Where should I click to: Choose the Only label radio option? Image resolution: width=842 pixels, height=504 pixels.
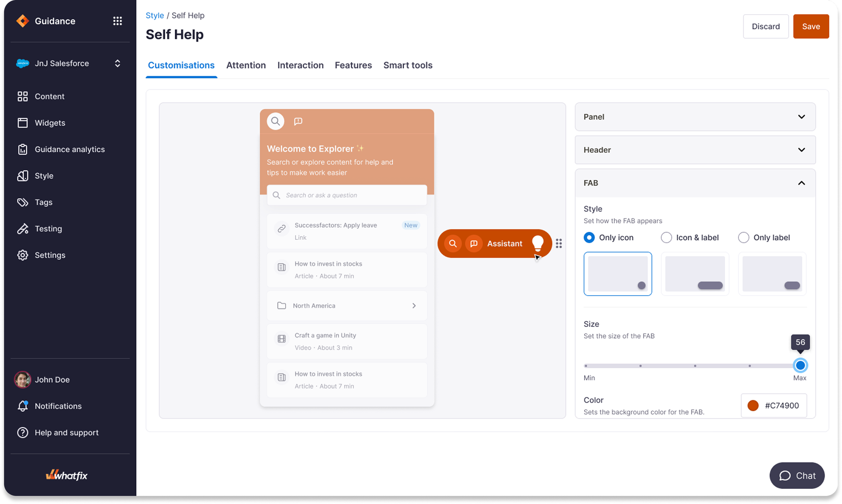pos(743,238)
